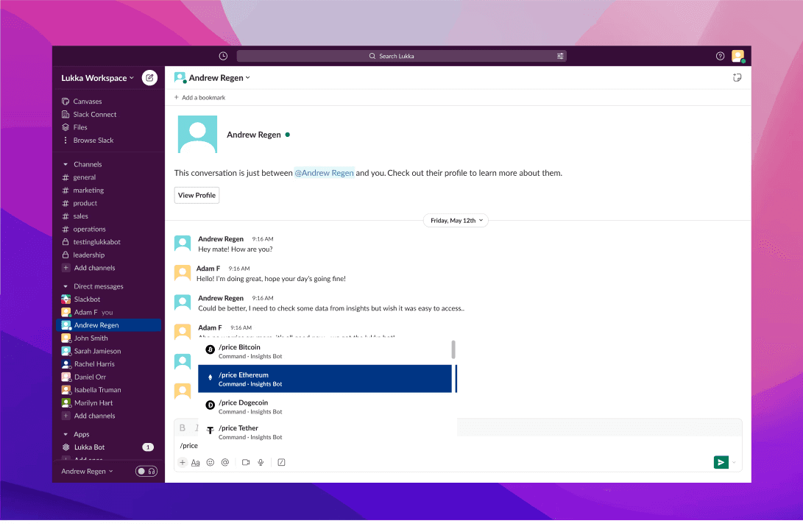803x532 pixels.
Task: Select /price Tether command
Action: click(325, 432)
